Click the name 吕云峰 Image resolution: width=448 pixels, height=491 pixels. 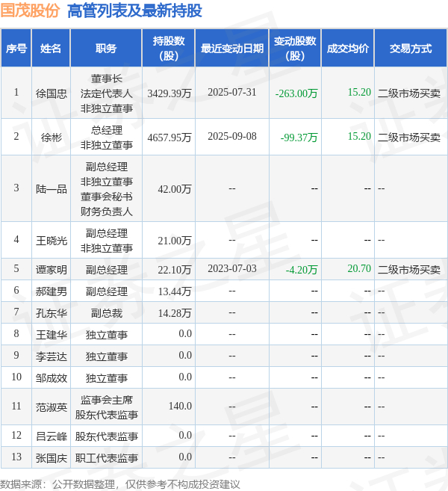pyautogui.click(x=51, y=436)
